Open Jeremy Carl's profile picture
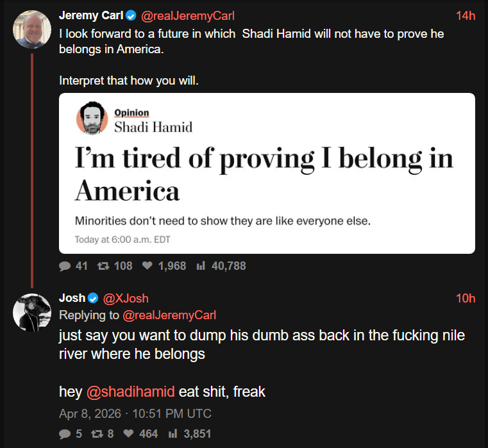 (x=32, y=29)
